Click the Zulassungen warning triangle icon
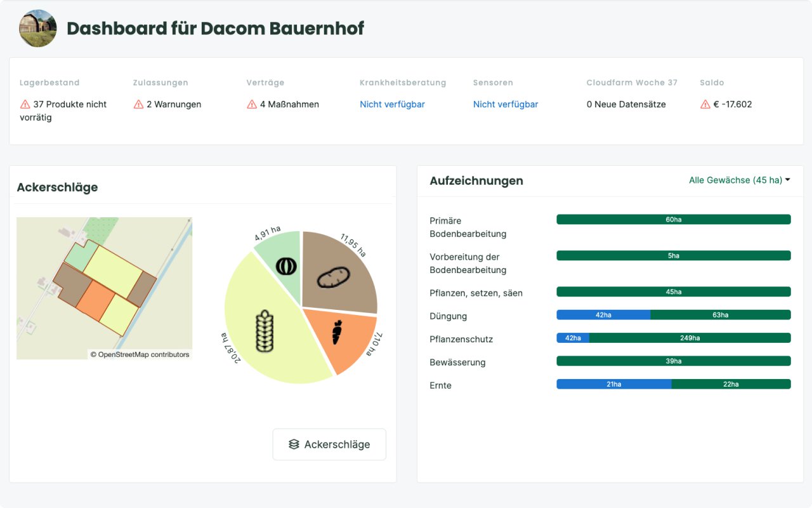 (138, 104)
